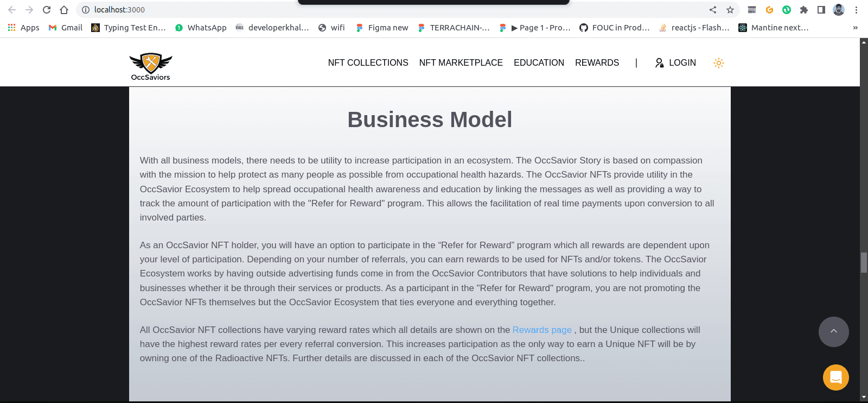Open NFT MARKETPLACE menu
Image resolution: width=868 pixels, height=403 pixels.
[x=461, y=63]
